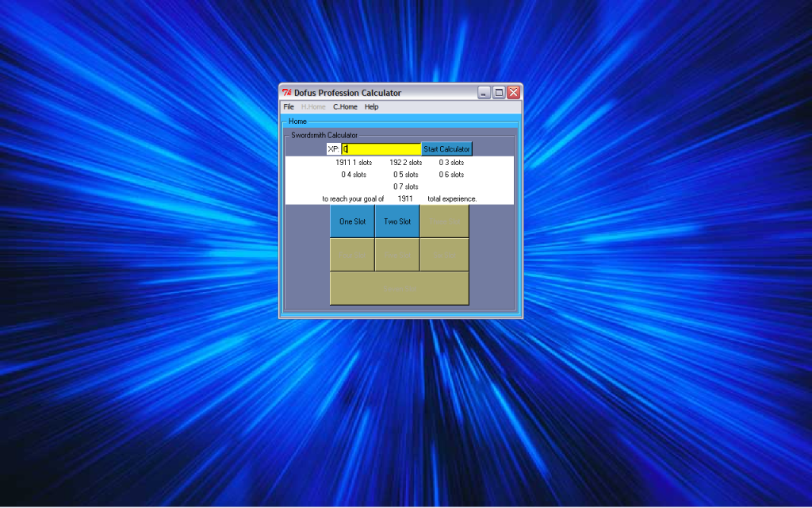
Task: Click the 'total experience.' text
Action: pyautogui.click(x=452, y=199)
